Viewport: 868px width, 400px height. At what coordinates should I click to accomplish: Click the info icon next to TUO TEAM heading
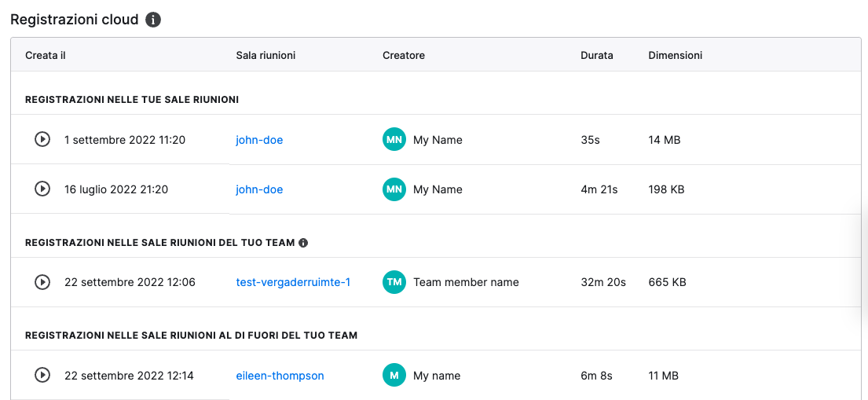[x=302, y=243]
